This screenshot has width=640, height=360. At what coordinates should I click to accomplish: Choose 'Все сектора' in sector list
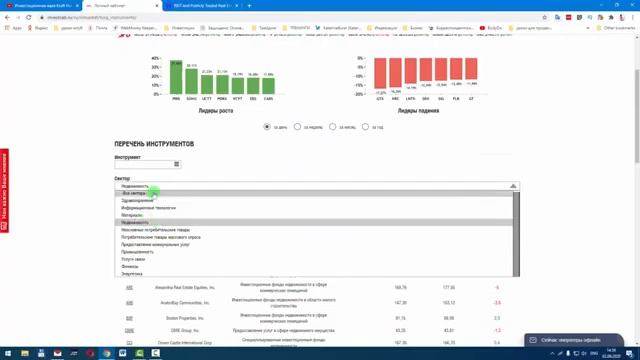point(313,193)
